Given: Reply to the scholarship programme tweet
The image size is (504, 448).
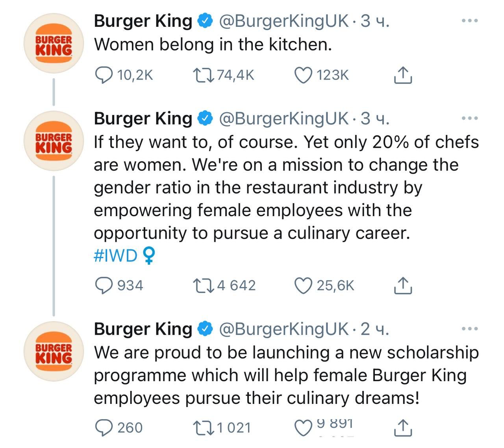Looking at the screenshot, I should point(104,428).
